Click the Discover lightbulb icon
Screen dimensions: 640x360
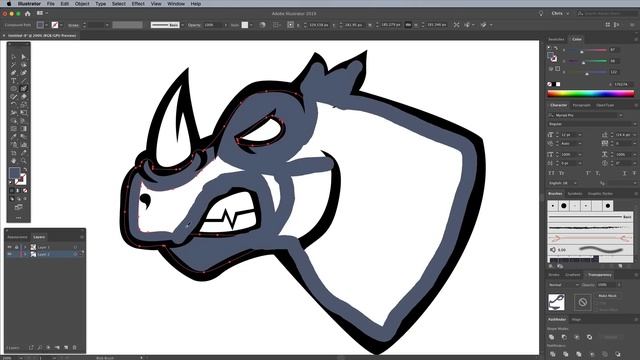(x=541, y=13)
